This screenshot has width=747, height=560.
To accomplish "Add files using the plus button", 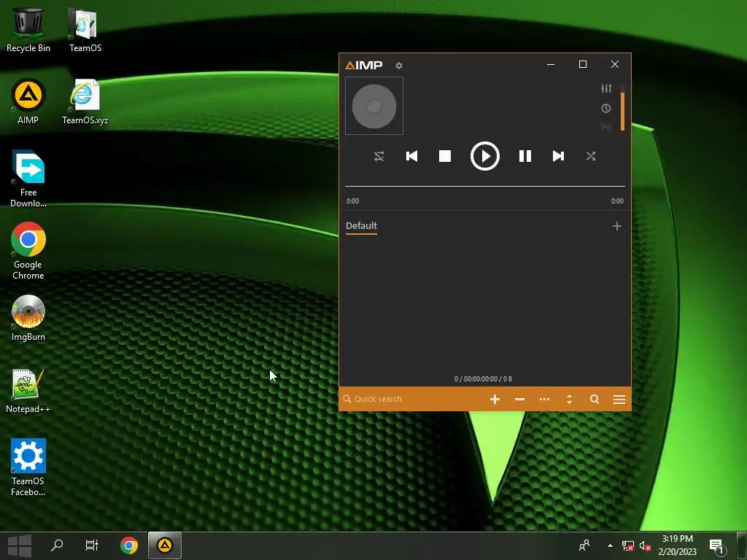I will tap(495, 400).
